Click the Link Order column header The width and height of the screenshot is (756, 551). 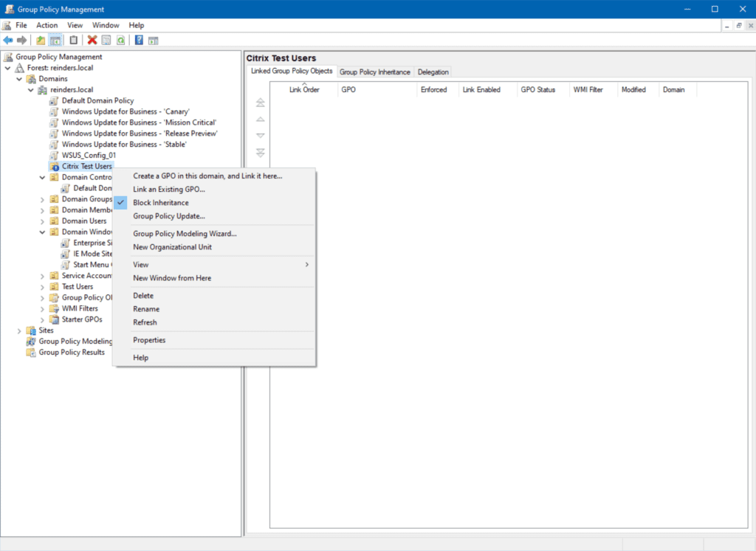tap(306, 89)
